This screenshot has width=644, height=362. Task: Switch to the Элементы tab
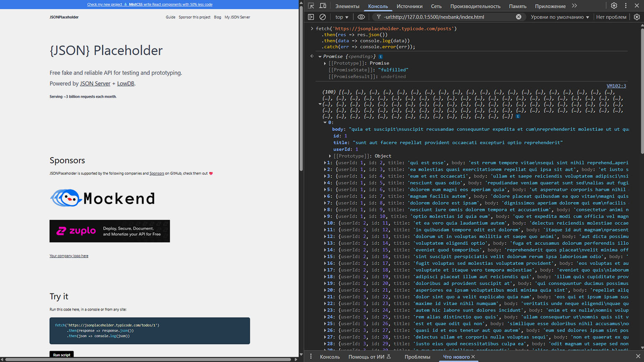(347, 6)
